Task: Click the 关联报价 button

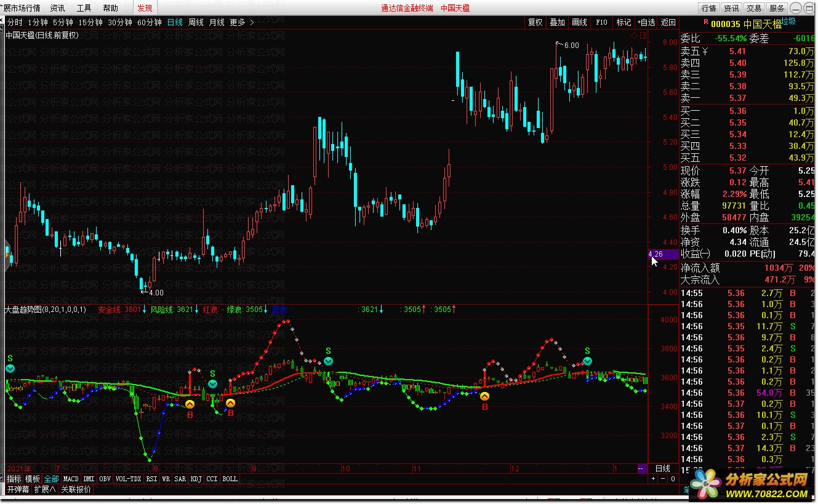Action: pos(76,490)
